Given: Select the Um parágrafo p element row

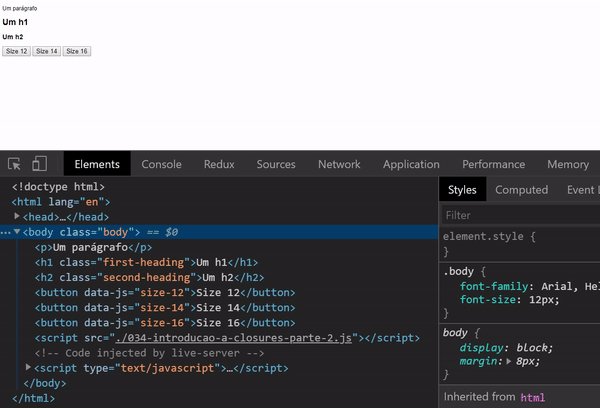Looking at the screenshot, I should pos(93,247).
